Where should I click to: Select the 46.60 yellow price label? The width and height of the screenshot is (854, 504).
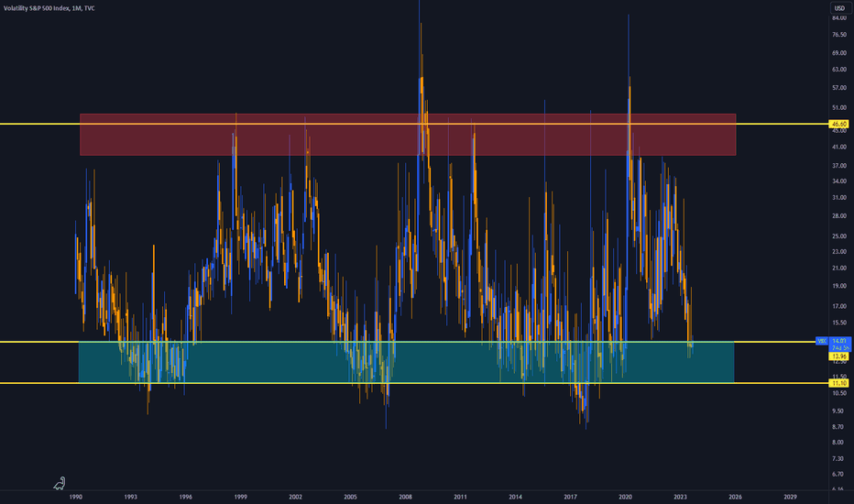(x=839, y=125)
